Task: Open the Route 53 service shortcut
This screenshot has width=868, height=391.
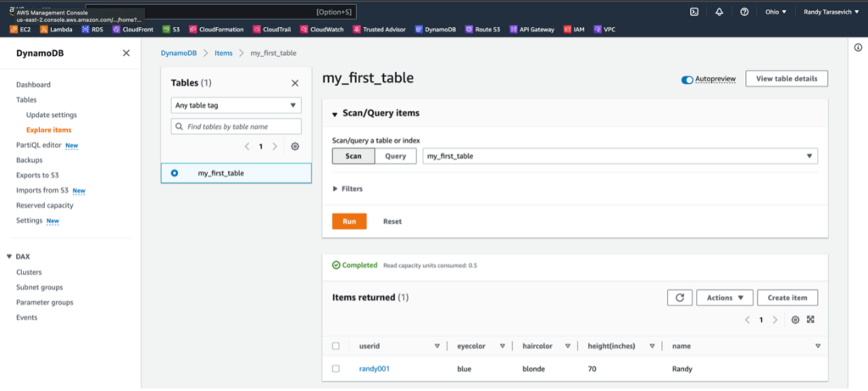Action: click(482, 30)
